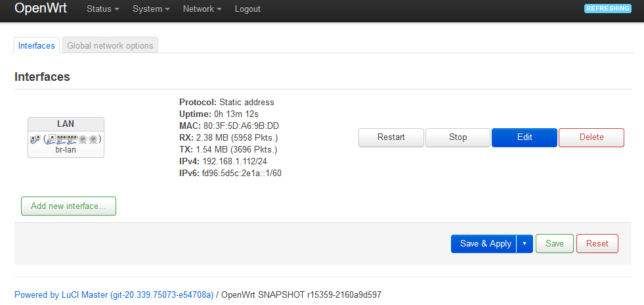The image size is (644, 305).
Task: Expand the Save & Apply arrow dropdown
Action: (525, 244)
